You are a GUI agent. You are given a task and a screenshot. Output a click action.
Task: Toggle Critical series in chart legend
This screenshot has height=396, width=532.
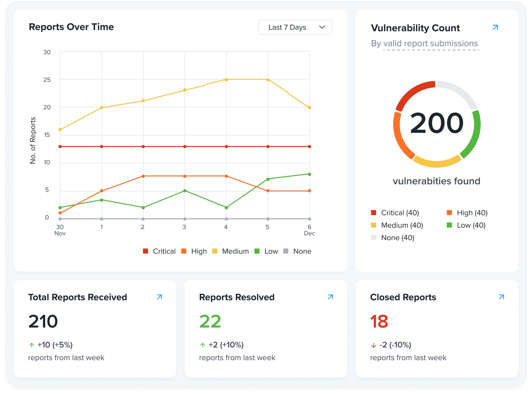tap(159, 251)
